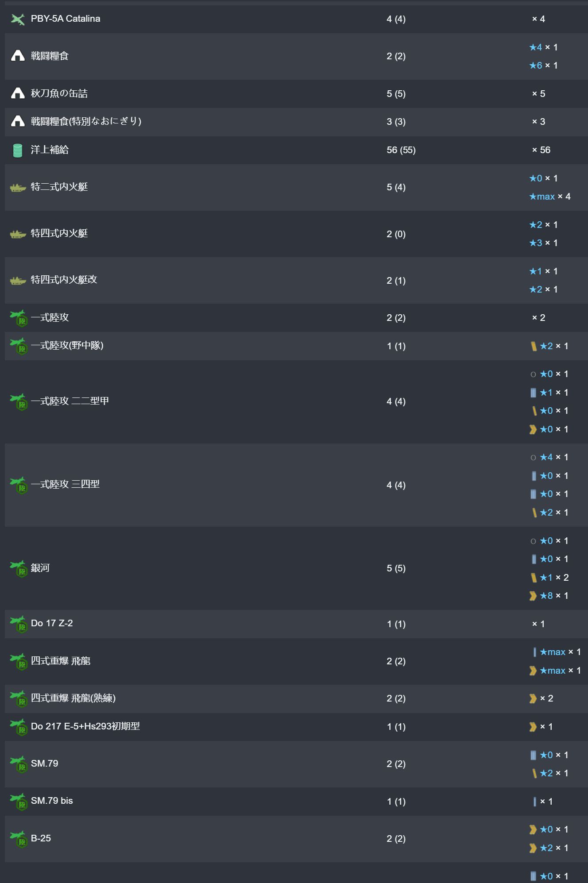Click the Do 17 Z-2 aircraft icon
588x883 pixels.
coord(19,624)
